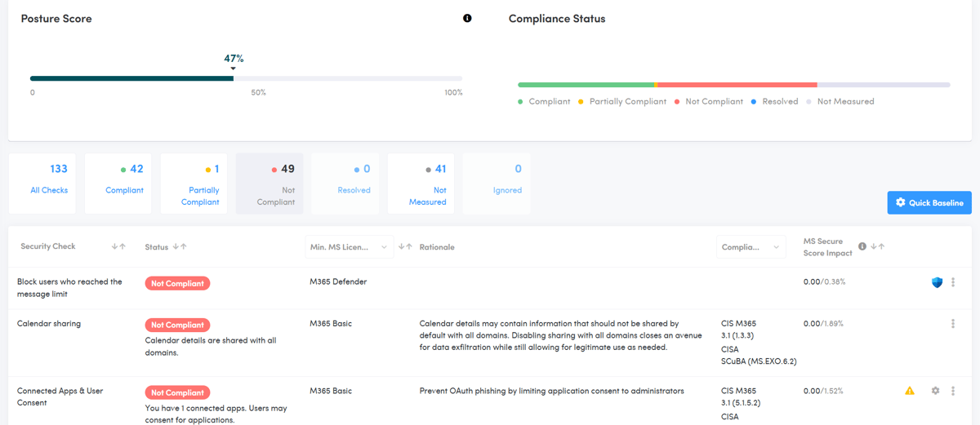Sort by MS Secure Score Impact arrows
Image resolution: width=980 pixels, height=425 pixels.
click(x=878, y=246)
